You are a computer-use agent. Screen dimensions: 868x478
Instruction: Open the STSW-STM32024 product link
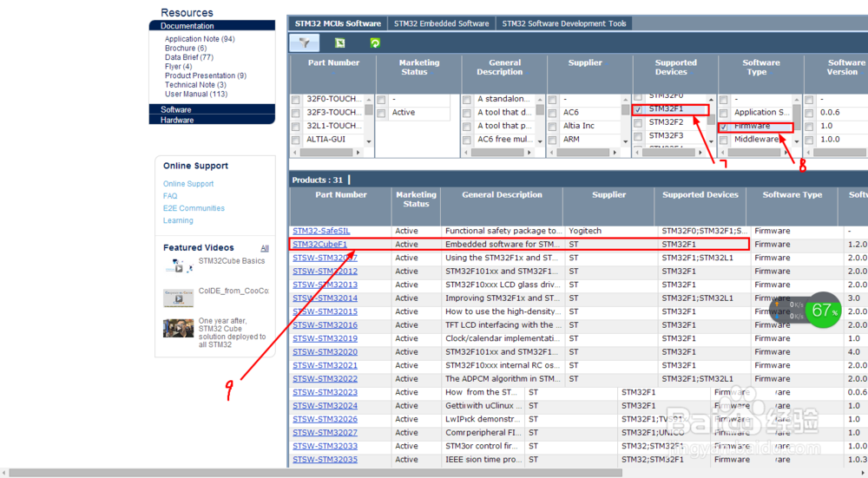pos(325,405)
